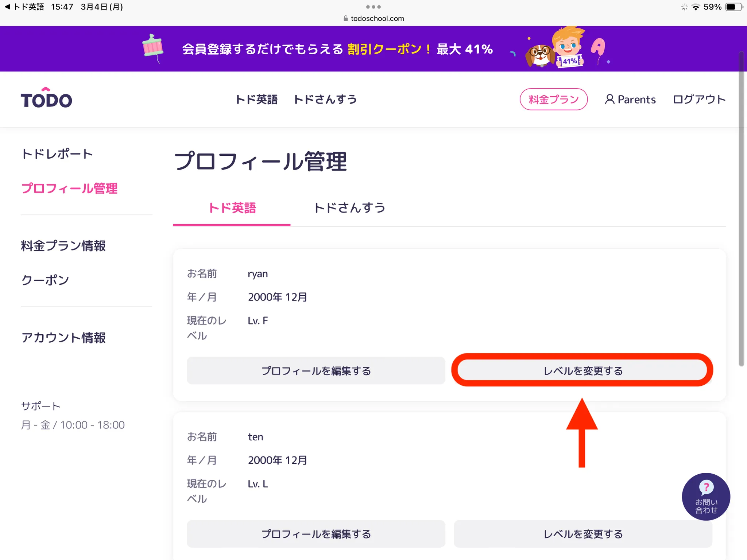
Task: Click the Parents person icon
Action: click(609, 99)
